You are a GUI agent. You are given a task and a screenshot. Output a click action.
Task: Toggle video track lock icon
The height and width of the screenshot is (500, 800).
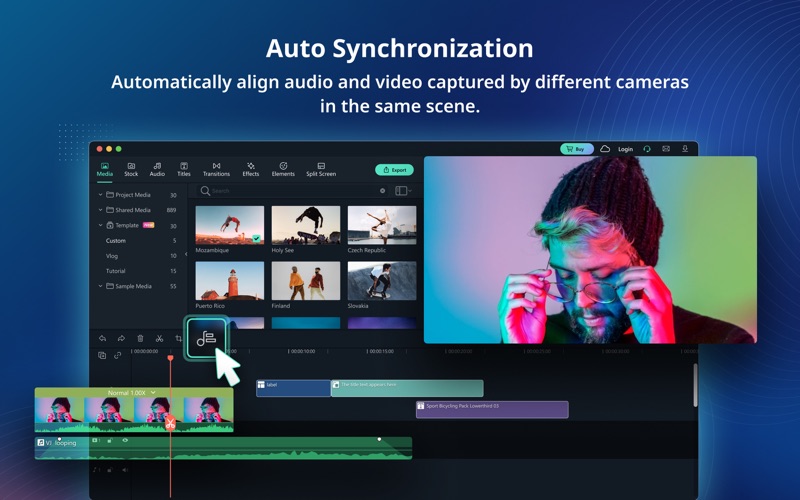(x=110, y=440)
